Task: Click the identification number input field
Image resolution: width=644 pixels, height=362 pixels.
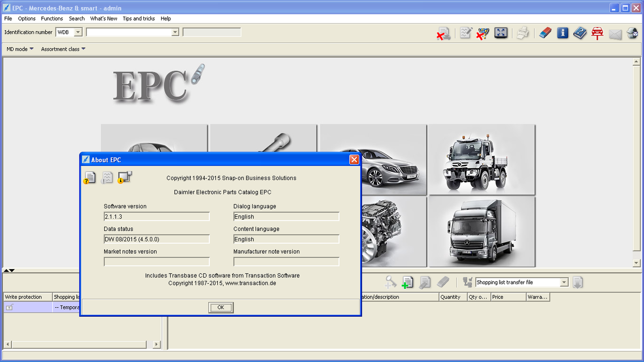Action: click(x=129, y=32)
